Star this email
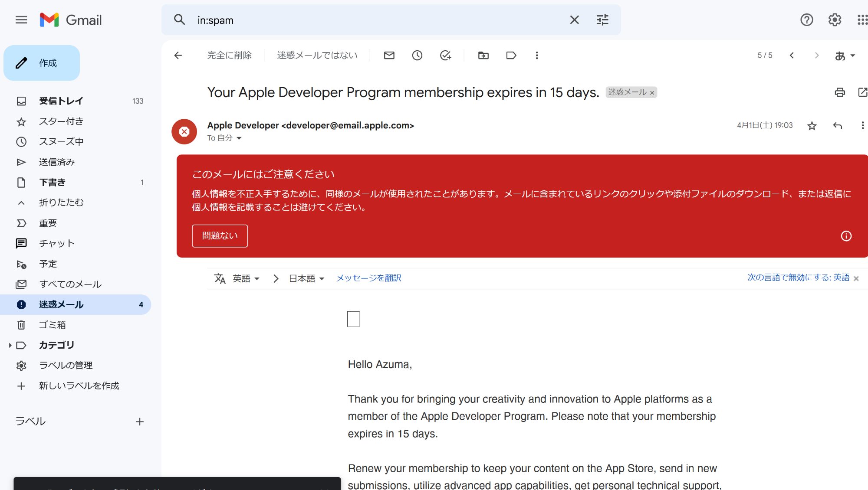This screenshot has height=490, width=868. (812, 126)
